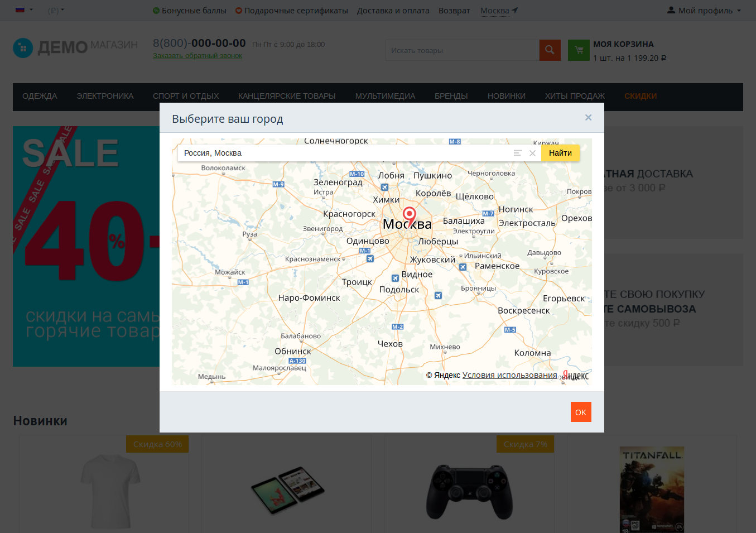The image size is (756, 533).
Task: Open the Электроника category menu
Action: click(x=105, y=96)
